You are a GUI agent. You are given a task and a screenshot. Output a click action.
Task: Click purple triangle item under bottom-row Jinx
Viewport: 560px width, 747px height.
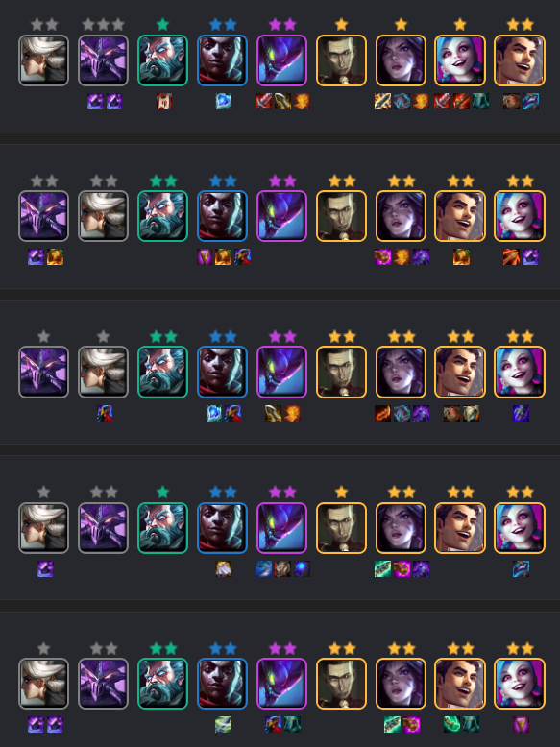tap(521, 725)
